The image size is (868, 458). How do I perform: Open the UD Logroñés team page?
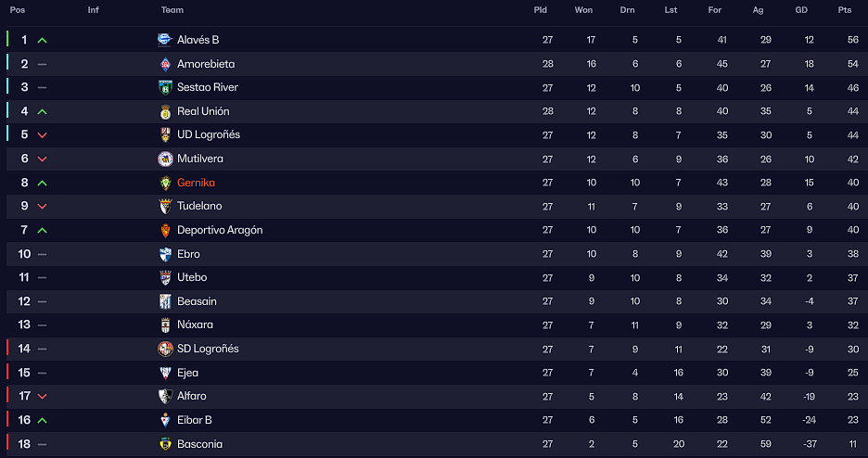(209, 135)
